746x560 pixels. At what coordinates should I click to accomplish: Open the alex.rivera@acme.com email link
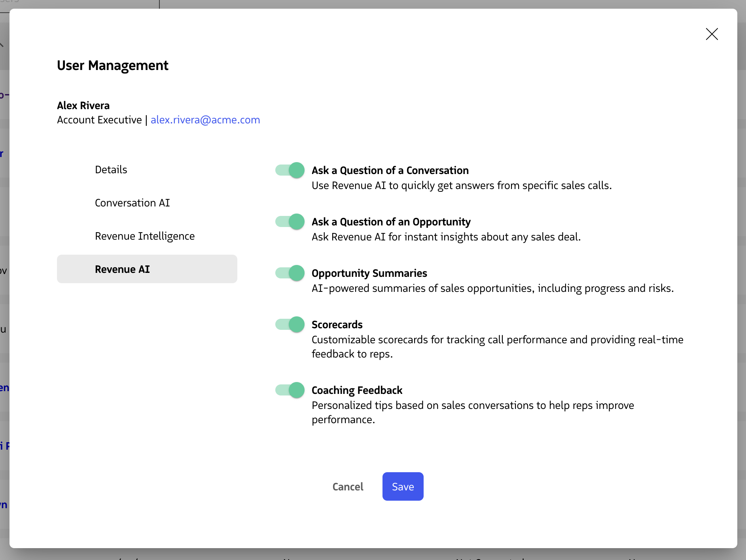pyautogui.click(x=205, y=120)
